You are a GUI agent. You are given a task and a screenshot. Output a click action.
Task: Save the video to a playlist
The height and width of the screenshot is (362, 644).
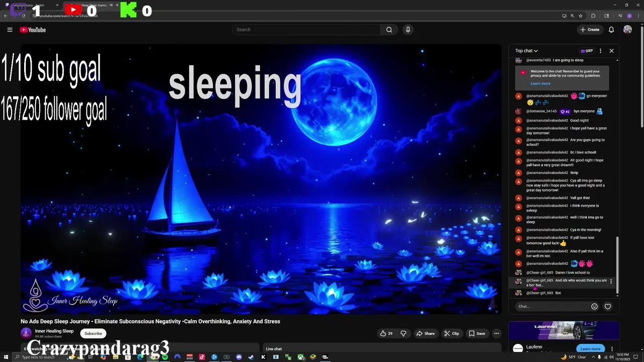coord(477,333)
